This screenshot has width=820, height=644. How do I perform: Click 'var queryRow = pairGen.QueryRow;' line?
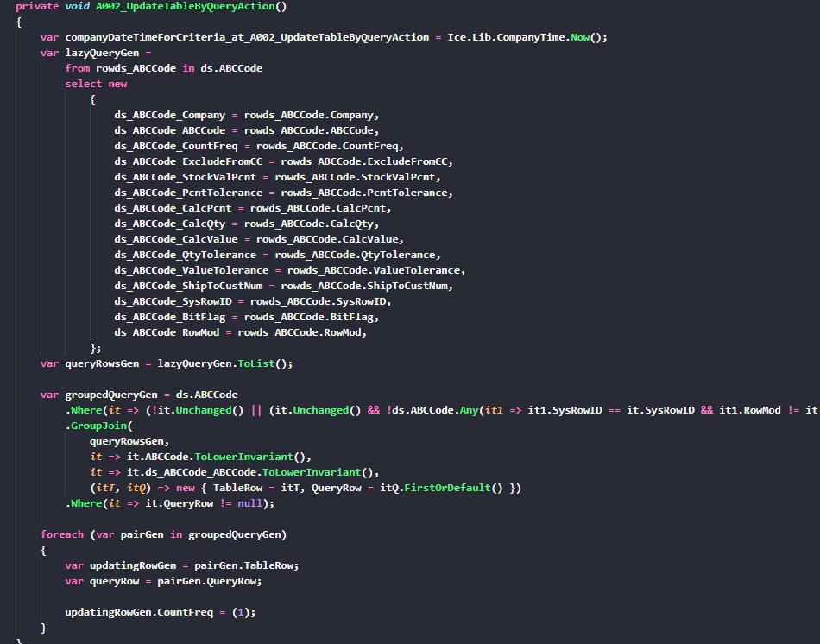pyautogui.click(x=163, y=581)
